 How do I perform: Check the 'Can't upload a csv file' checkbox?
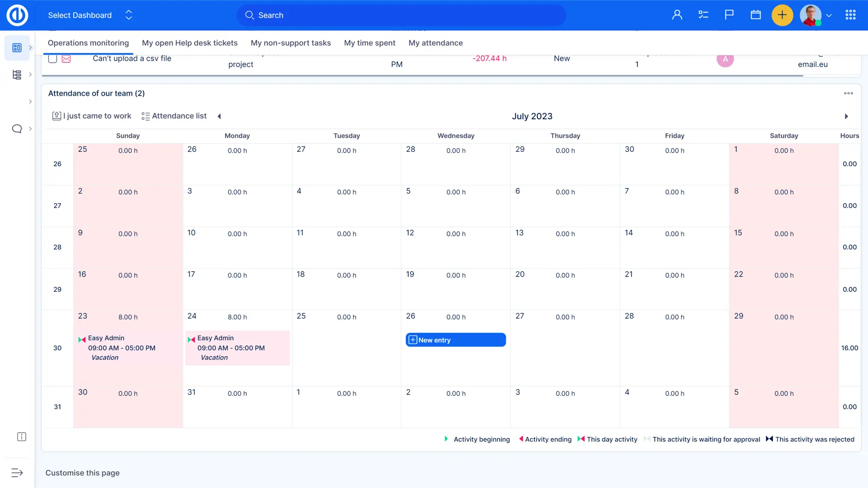pos(52,59)
